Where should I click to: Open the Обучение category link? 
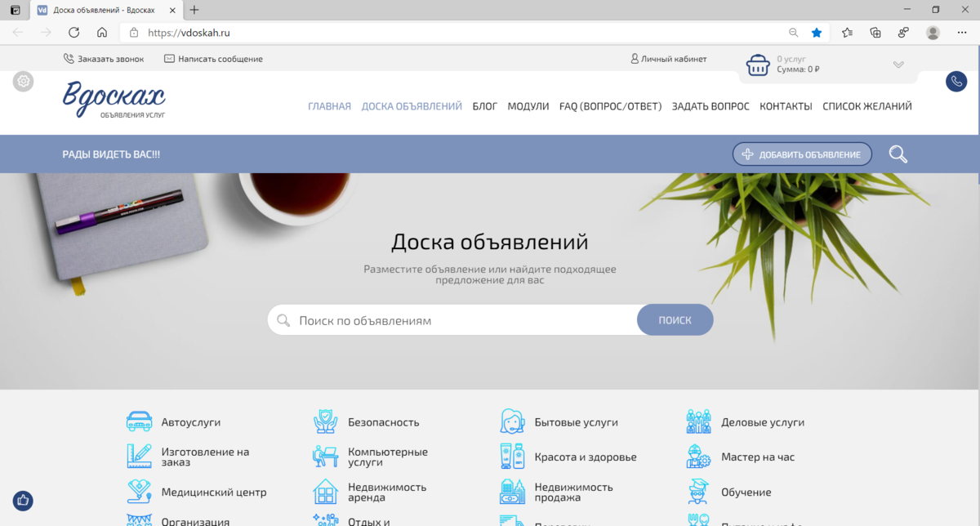[x=746, y=493]
